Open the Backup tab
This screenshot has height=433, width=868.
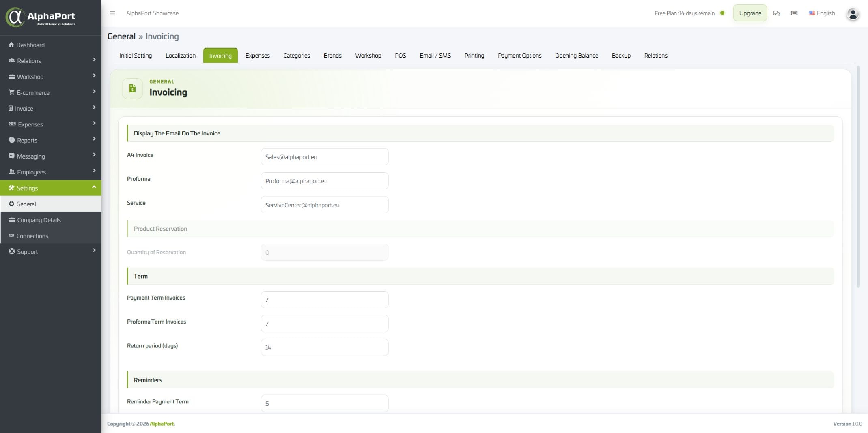coord(621,56)
